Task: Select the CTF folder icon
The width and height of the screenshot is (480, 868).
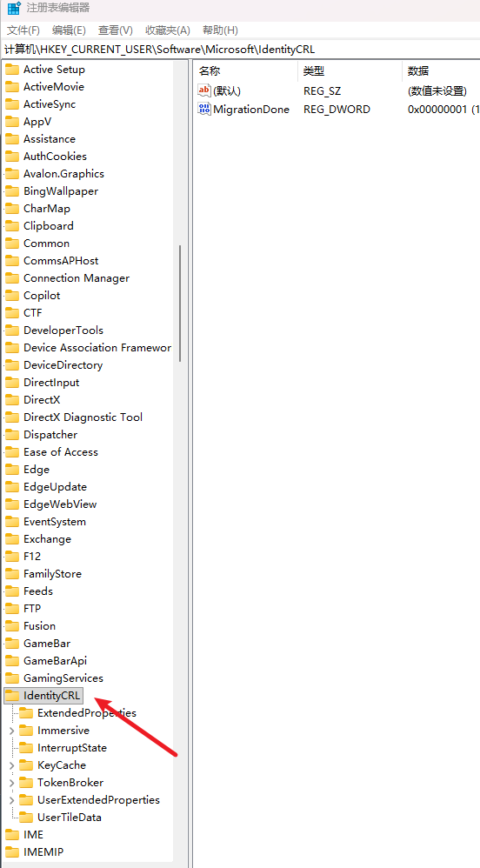Action: click(12, 313)
